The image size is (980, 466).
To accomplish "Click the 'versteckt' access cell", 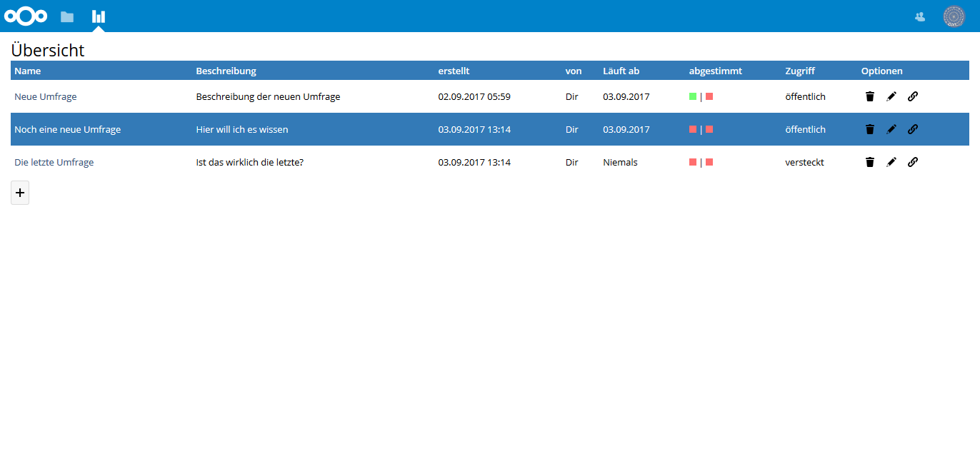I will coord(804,162).
